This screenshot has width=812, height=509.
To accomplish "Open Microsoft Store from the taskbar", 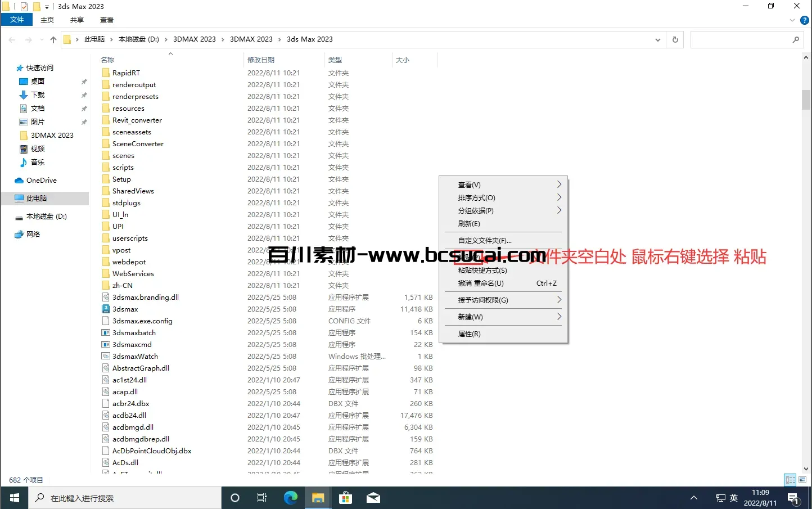I will tap(346, 498).
